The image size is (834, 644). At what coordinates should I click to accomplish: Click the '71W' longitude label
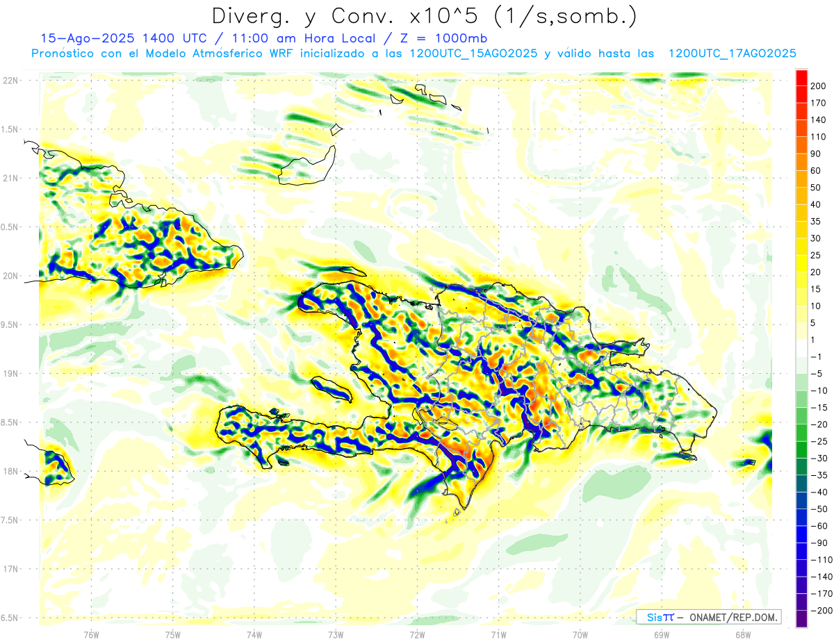(498, 634)
